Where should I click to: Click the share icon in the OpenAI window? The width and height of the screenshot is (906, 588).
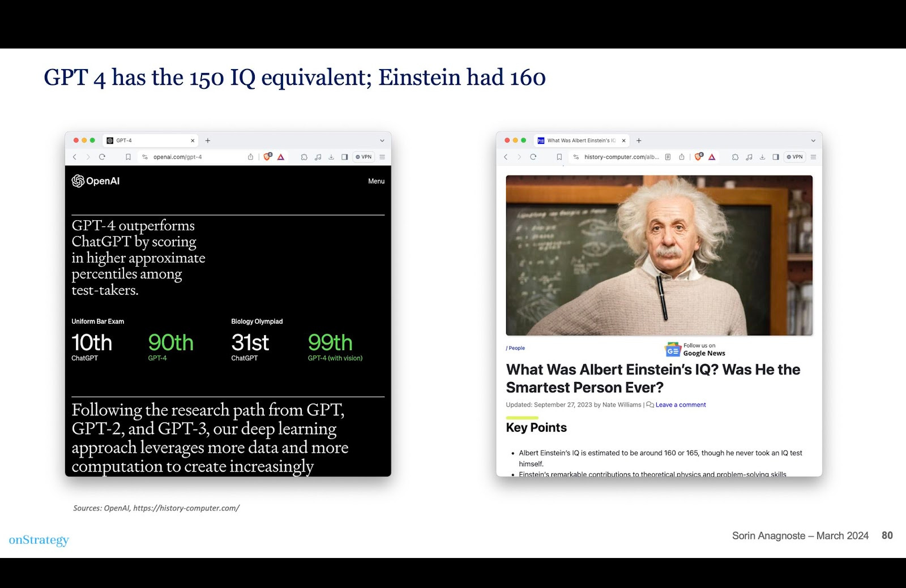pyautogui.click(x=250, y=157)
